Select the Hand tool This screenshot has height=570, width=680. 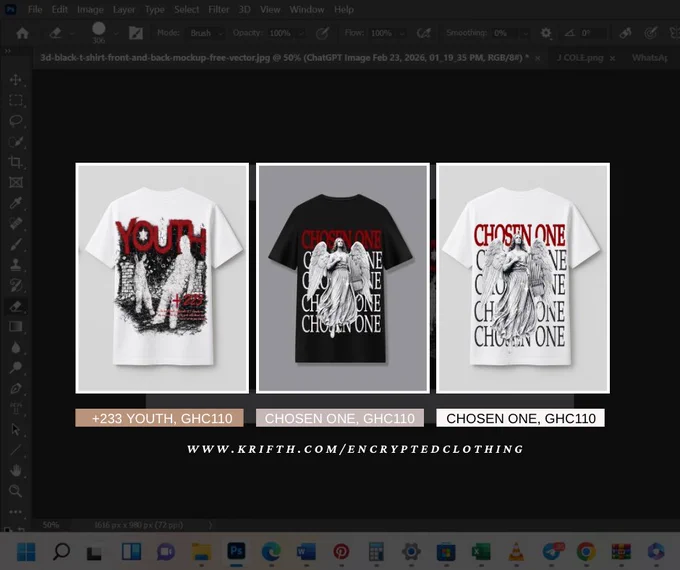click(x=16, y=470)
